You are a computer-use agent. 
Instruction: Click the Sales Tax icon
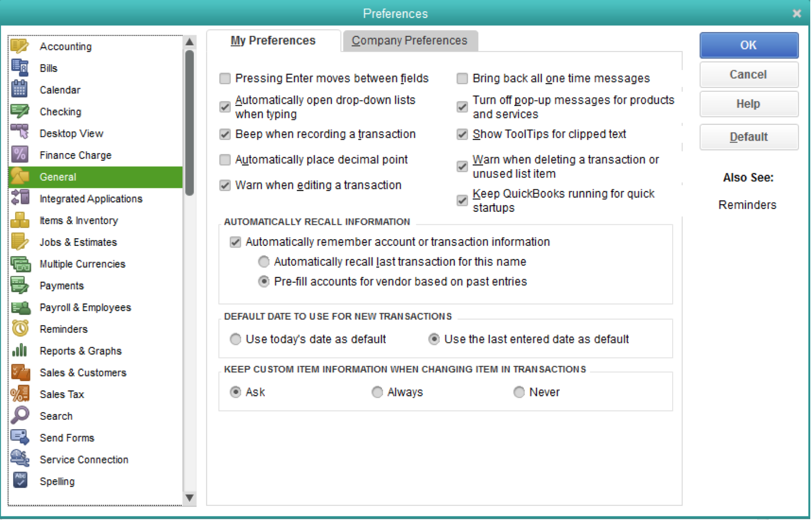pyautogui.click(x=20, y=394)
